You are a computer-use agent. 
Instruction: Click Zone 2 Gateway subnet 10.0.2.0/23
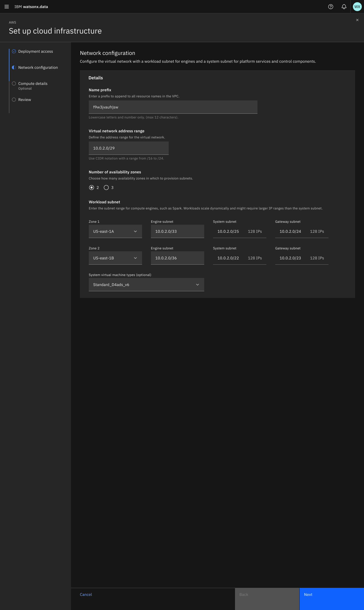(x=302, y=258)
